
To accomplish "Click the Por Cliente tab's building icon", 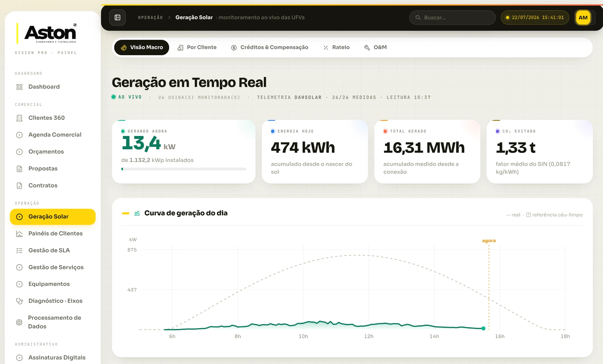I will tap(180, 47).
